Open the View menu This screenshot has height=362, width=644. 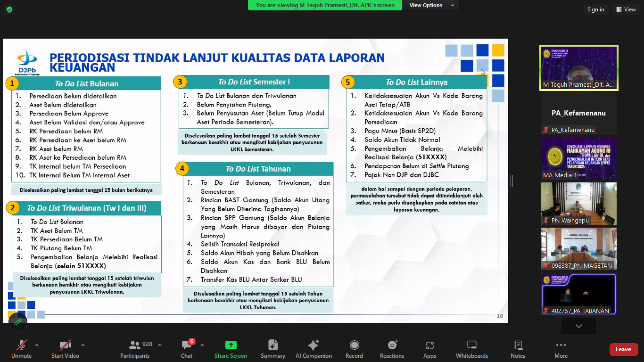tap(626, 9)
